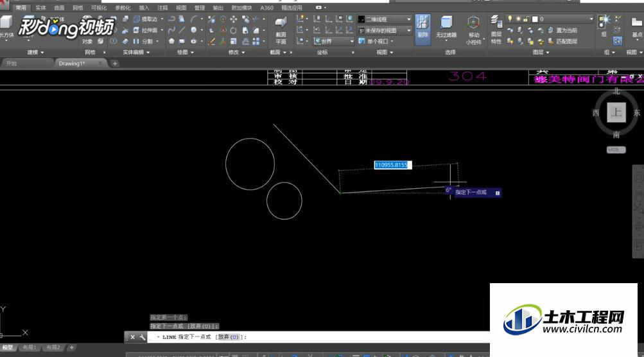Click the 置为当前 make current button
This screenshot has height=357, width=644.
(x=564, y=30)
